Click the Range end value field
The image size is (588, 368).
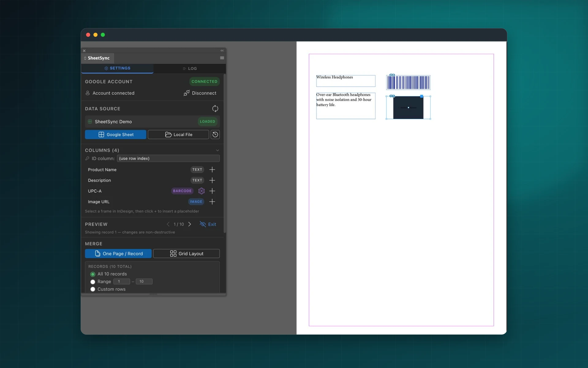point(144,282)
